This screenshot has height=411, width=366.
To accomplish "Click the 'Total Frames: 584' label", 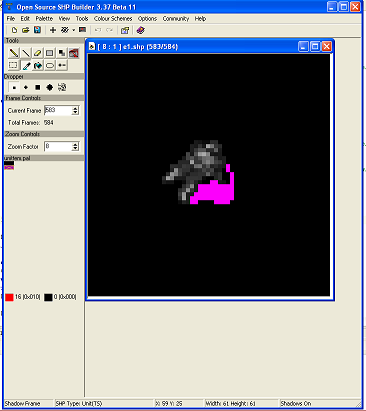I will (x=31, y=123).
